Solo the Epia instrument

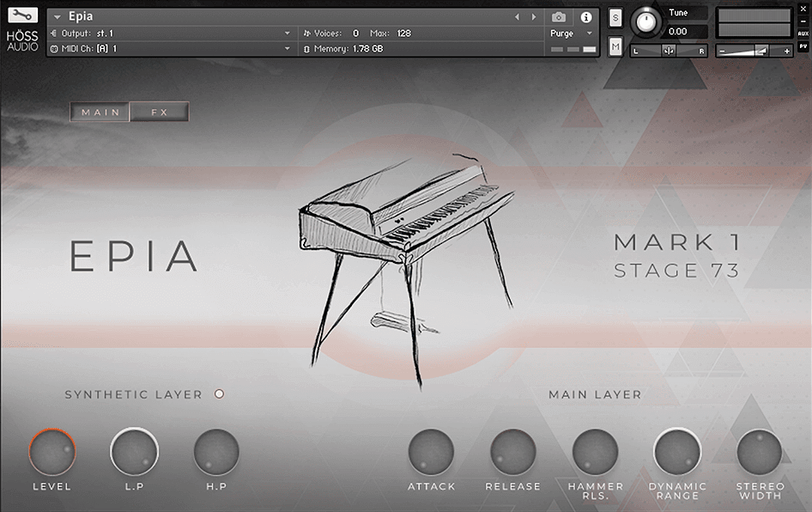coord(615,16)
